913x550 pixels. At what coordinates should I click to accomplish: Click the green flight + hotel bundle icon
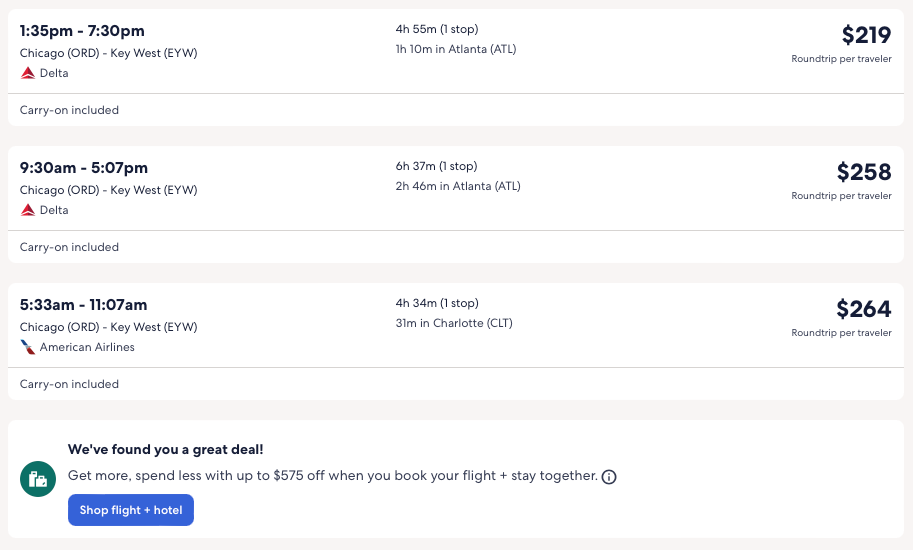[38, 480]
